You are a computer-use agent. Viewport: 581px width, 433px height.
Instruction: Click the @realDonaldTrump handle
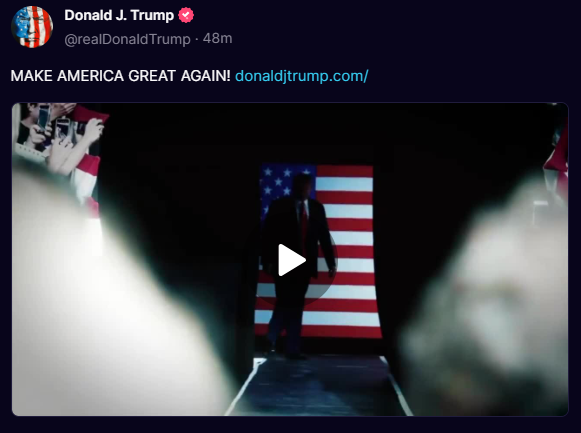tap(127, 39)
